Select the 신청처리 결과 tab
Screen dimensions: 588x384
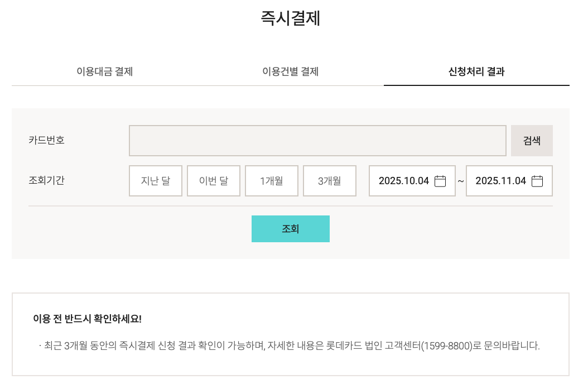coord(476,71)
